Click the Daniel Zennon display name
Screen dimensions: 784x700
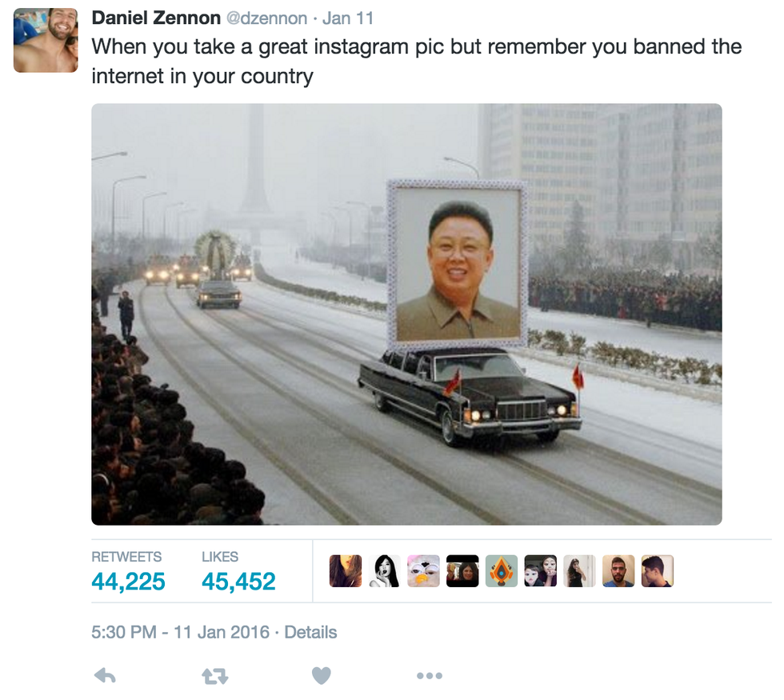click(x=156, y=18)
